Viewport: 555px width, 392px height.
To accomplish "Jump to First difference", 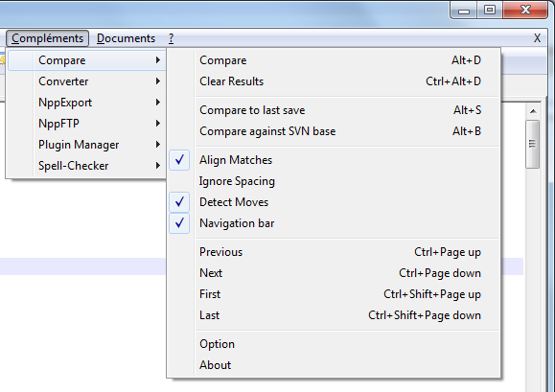I will [x=334, y=294].
